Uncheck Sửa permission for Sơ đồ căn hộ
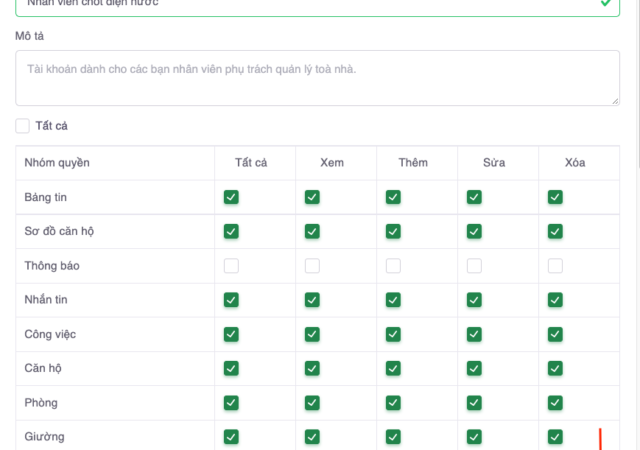 [x=474, y=232]
